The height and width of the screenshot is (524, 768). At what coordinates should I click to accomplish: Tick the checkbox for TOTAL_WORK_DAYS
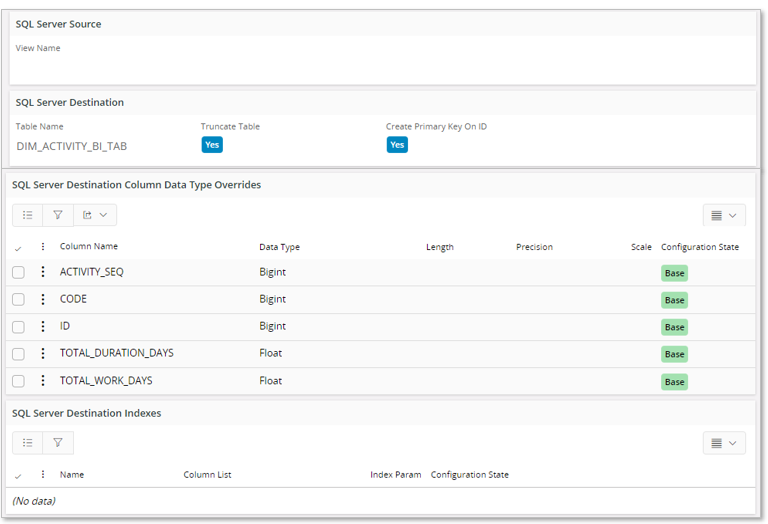coord(18,381)
